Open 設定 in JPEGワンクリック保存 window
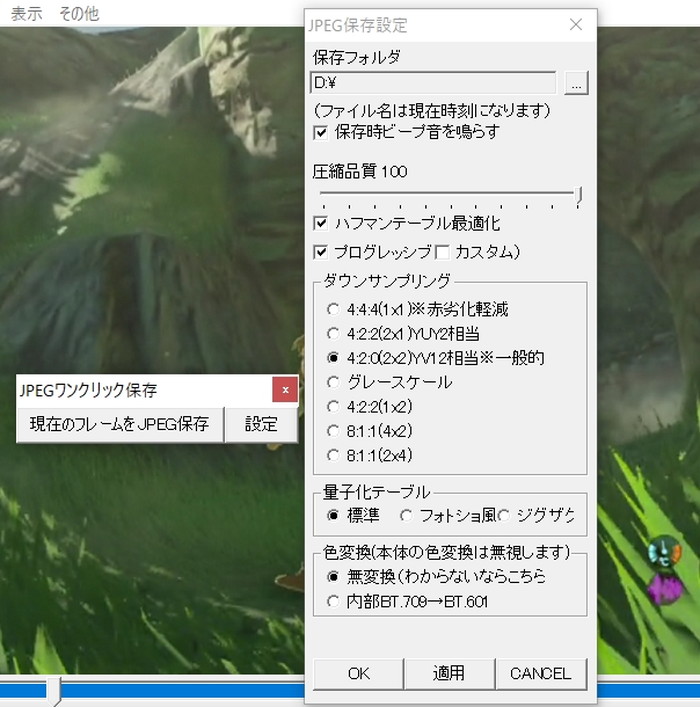 click(x=261, y=424)
